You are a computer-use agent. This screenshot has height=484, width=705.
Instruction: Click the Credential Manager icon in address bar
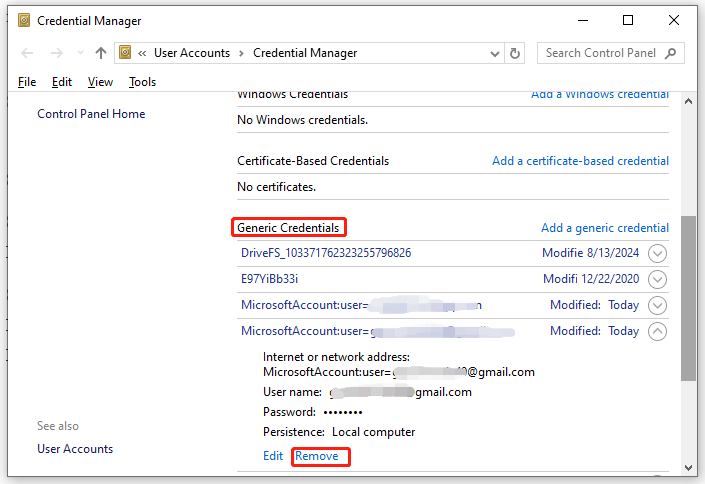125,53
